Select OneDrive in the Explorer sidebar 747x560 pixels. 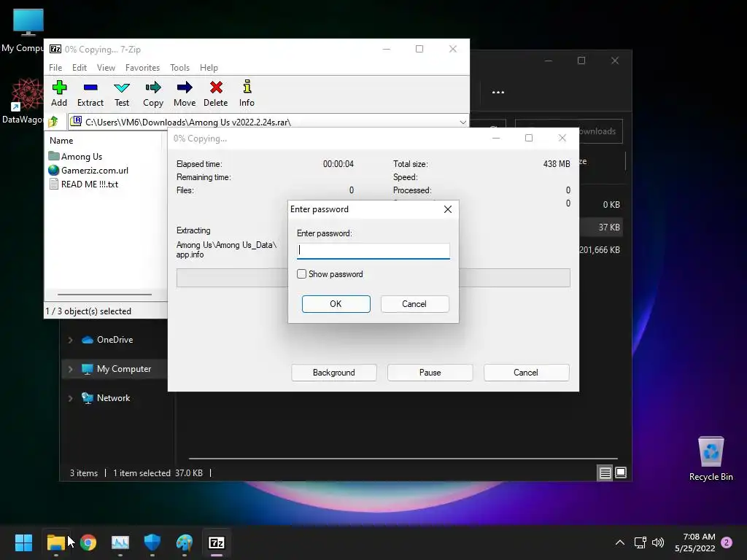(x=115, y=340)
